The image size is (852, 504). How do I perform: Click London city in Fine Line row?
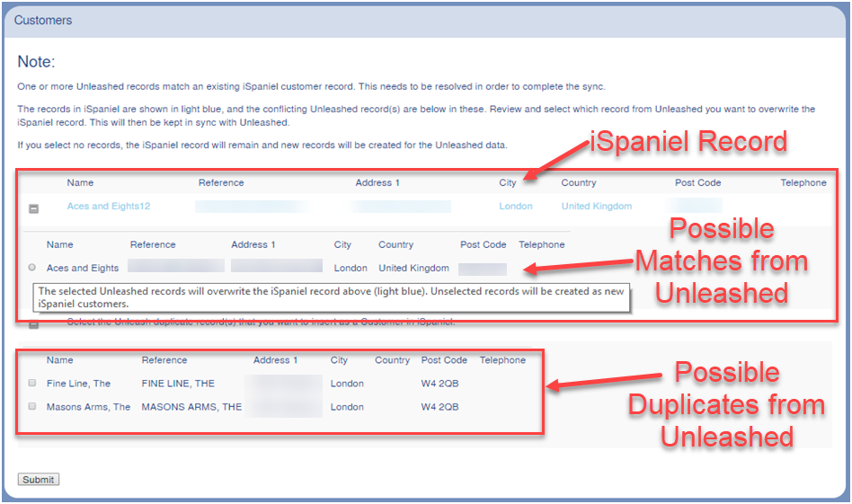[x=347, y=384]
